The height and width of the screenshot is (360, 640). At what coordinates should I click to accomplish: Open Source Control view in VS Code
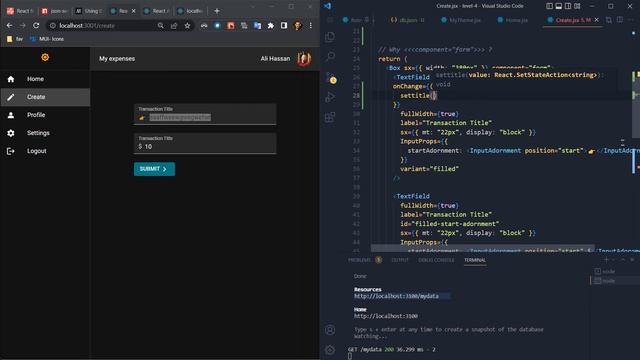coord(330,77)
